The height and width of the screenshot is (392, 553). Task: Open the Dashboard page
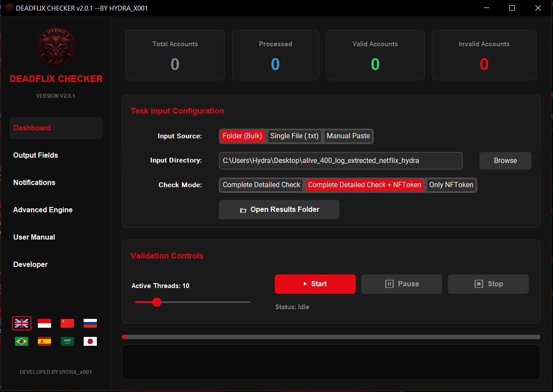pyautogui.click(x=56, y=128)
